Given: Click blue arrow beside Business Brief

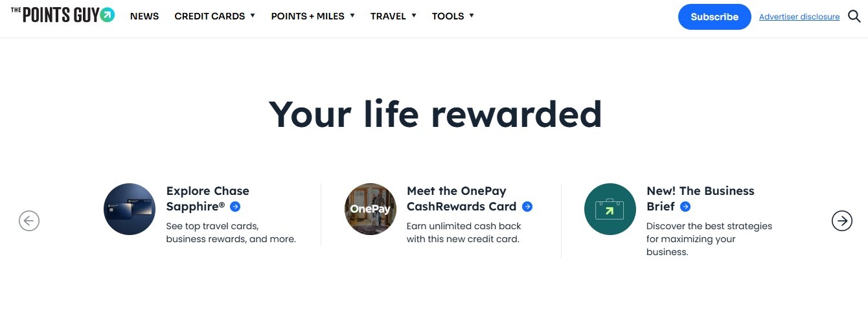Looking at the screenshot, I should click(x=685, y=207).
